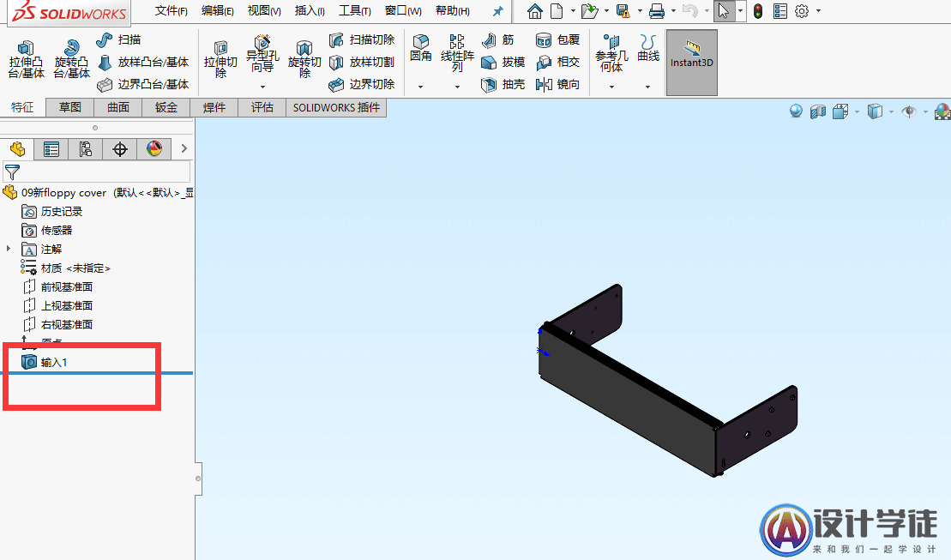Click the Print icon
The width and height of the screenshot is (951, 560).
tap(656, 11)
